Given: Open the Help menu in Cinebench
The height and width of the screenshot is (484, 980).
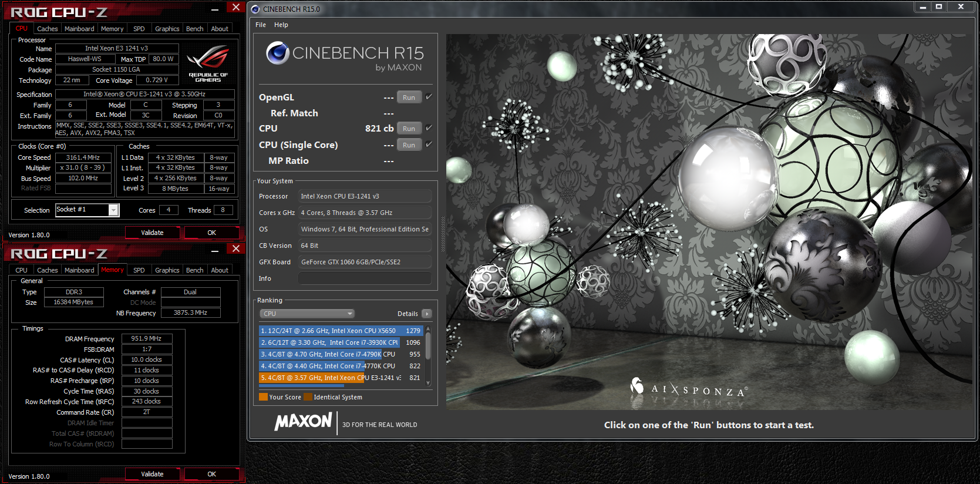Looking at the screenshot, I should 281,25.
